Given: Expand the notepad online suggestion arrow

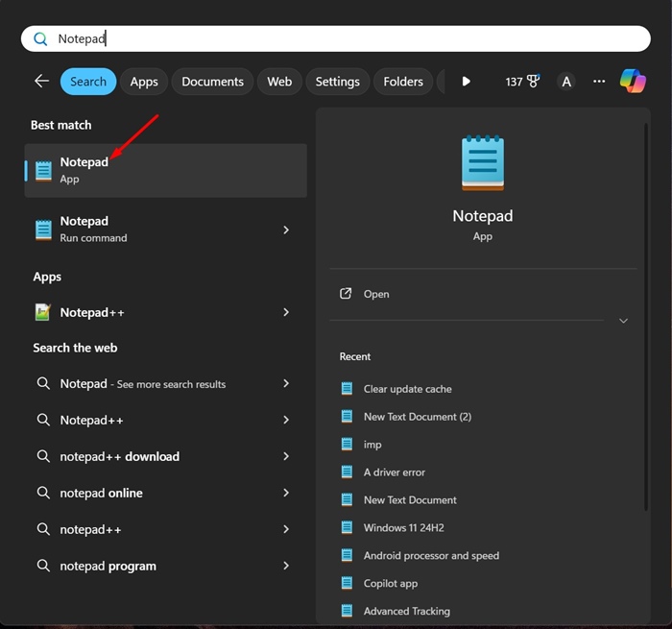Looking at the screenshot, I should coord(286,493).
